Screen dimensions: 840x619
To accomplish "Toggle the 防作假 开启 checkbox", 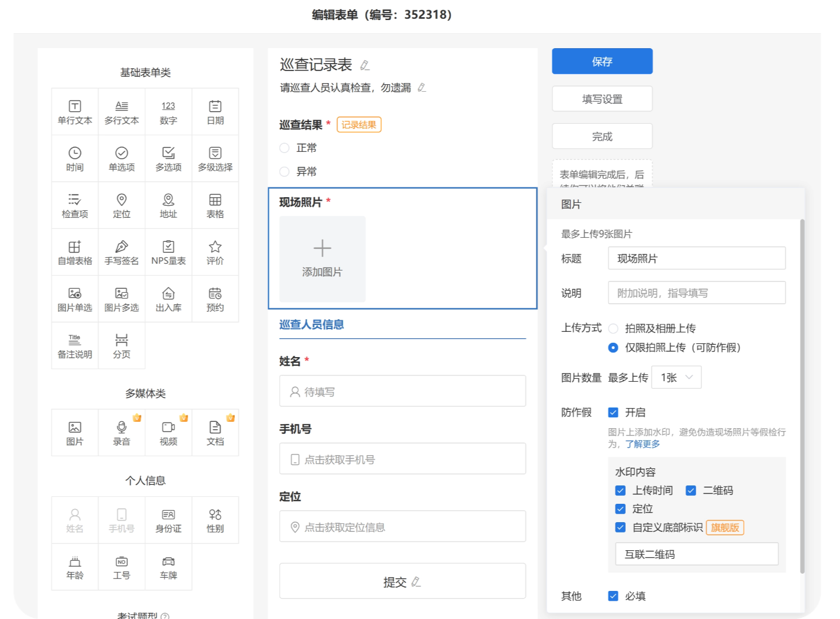I will pyautogui.click(x=613, y=413).
